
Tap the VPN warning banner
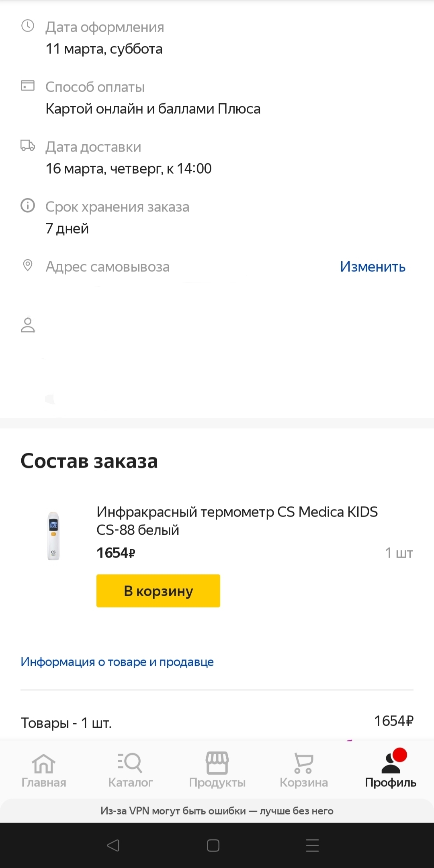click(217, 811)
